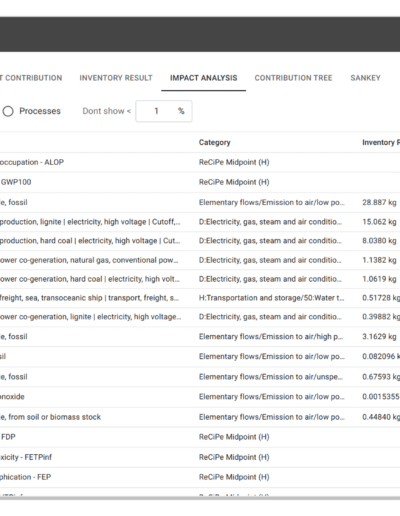Click the 8.0380 kg inventory value
Viewport: 400px width, 516px height.
click(x=379, y=241)
